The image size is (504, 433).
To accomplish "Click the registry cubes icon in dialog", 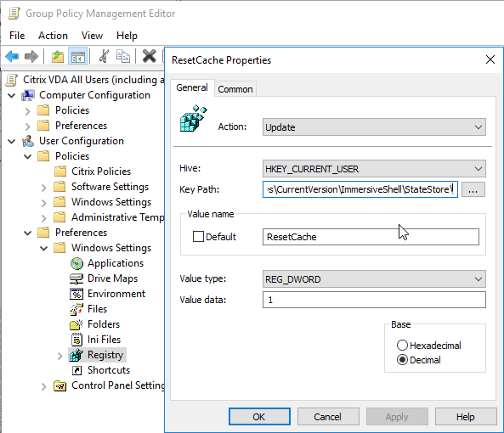I will [194, 118].
